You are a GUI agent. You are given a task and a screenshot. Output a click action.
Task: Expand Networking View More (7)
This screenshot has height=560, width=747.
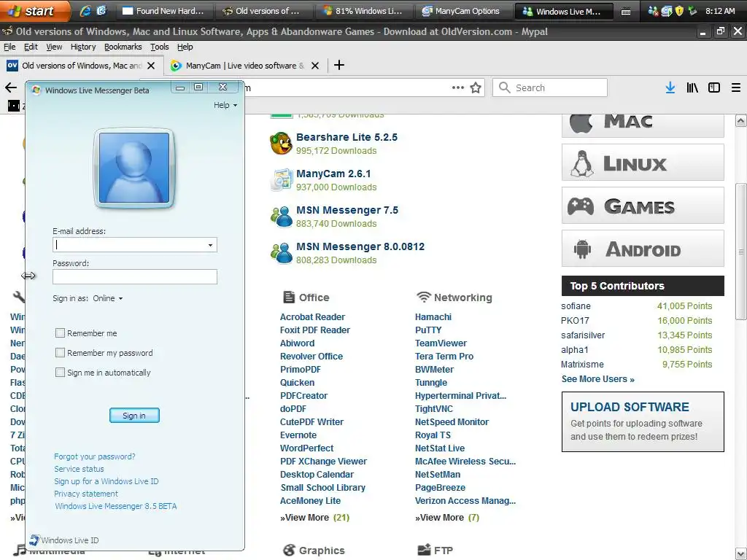(x=447, y=517)
